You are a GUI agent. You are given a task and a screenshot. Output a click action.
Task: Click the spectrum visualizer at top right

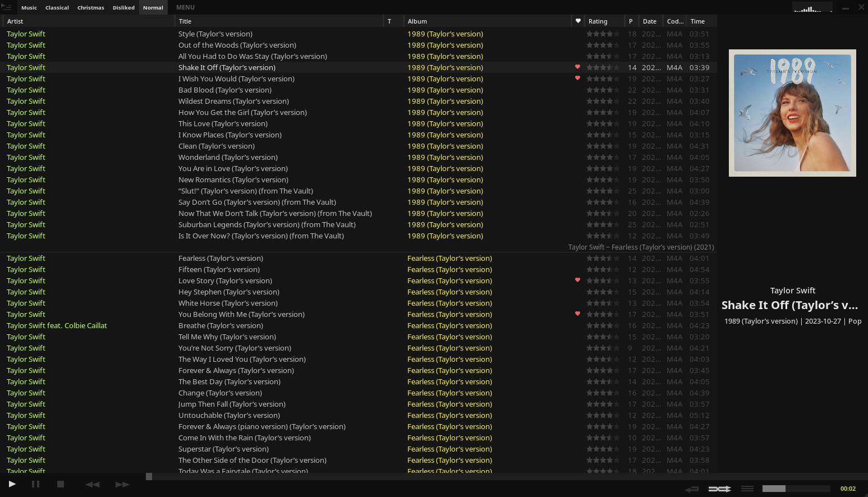(812, 7)
